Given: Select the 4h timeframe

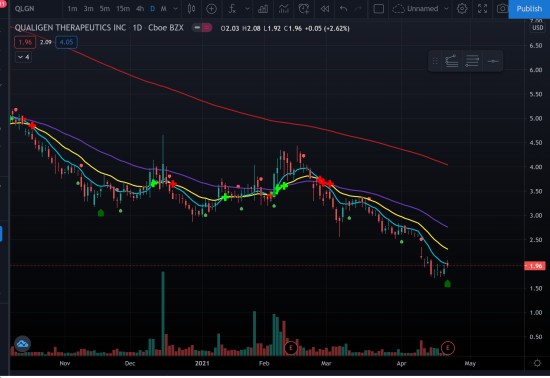Looking at the screenshot, I should click(x=140, y=9).
